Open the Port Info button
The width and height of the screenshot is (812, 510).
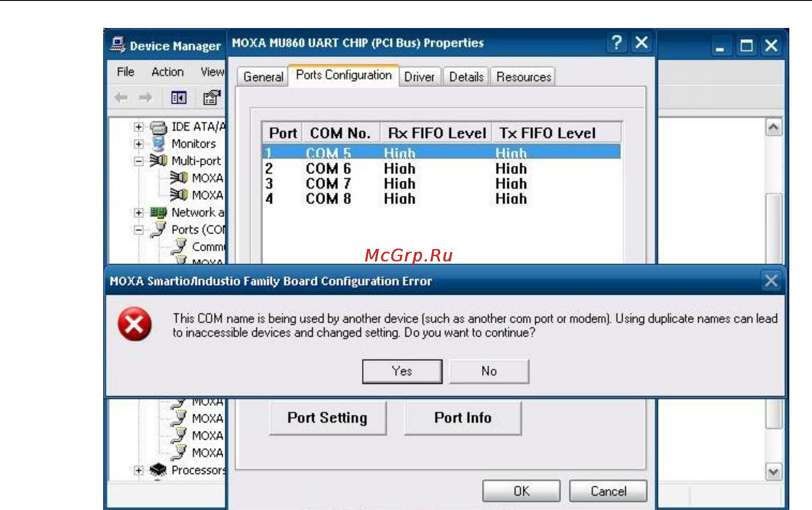pyautogui.click(x=463, y=418)
